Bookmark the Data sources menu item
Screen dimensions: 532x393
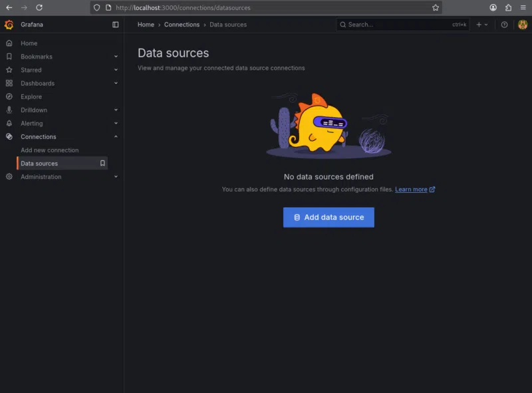102,163
